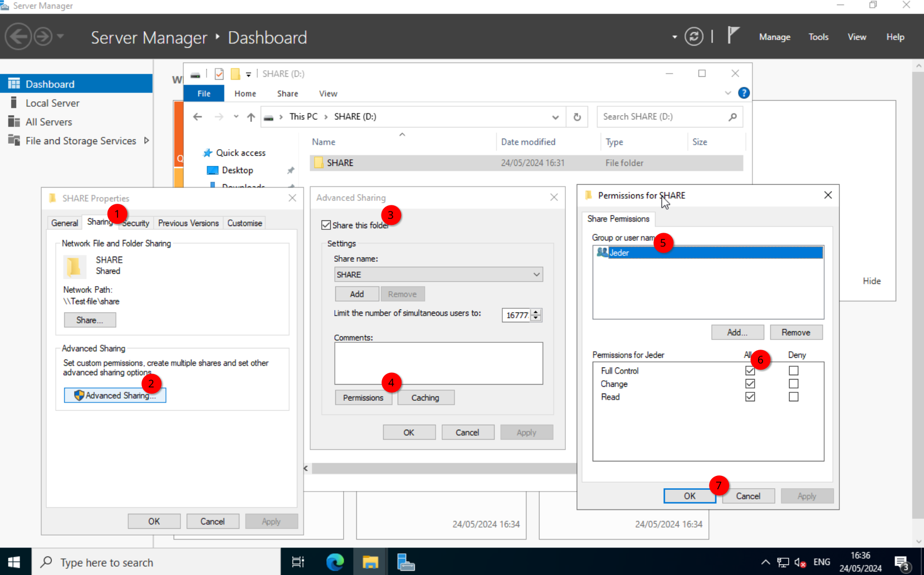Go back in File Explorer
This screenshot has height=575, width=924.
pyautogui.click(x=198, y=117)
